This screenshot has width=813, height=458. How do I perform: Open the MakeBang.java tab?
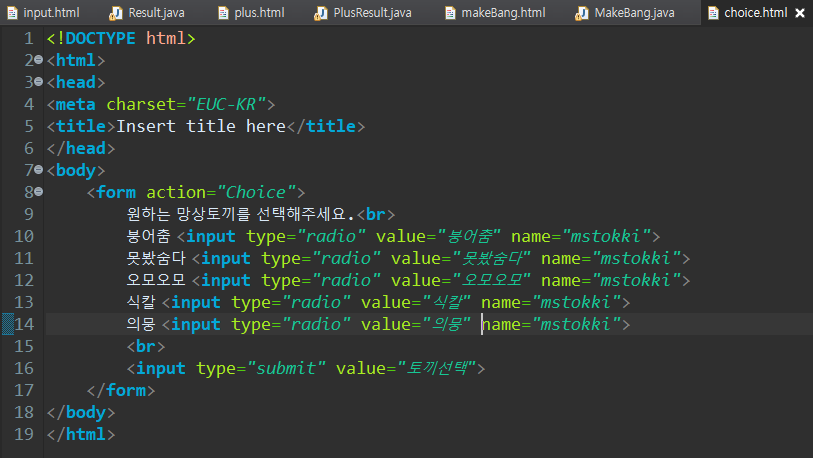click(x=625, y=12)
